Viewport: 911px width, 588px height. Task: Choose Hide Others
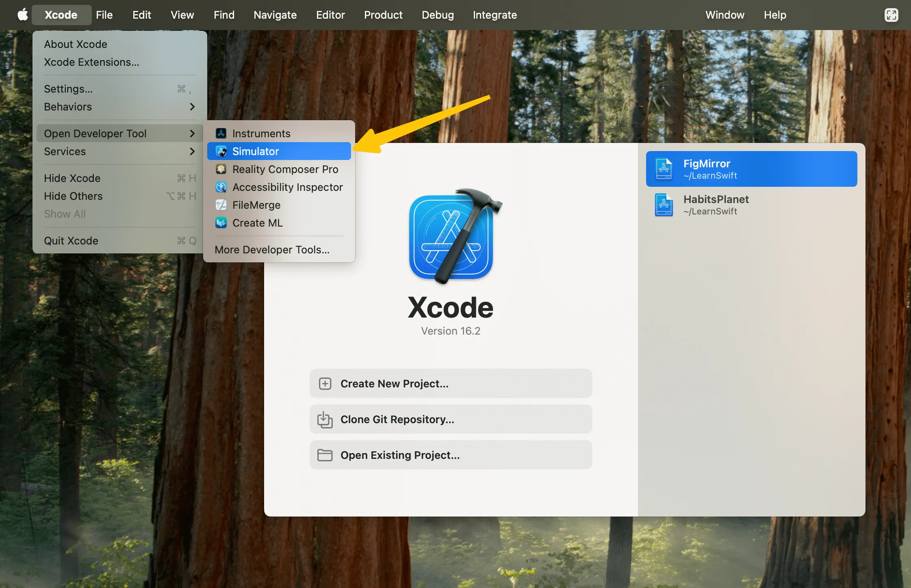[119, 196]
